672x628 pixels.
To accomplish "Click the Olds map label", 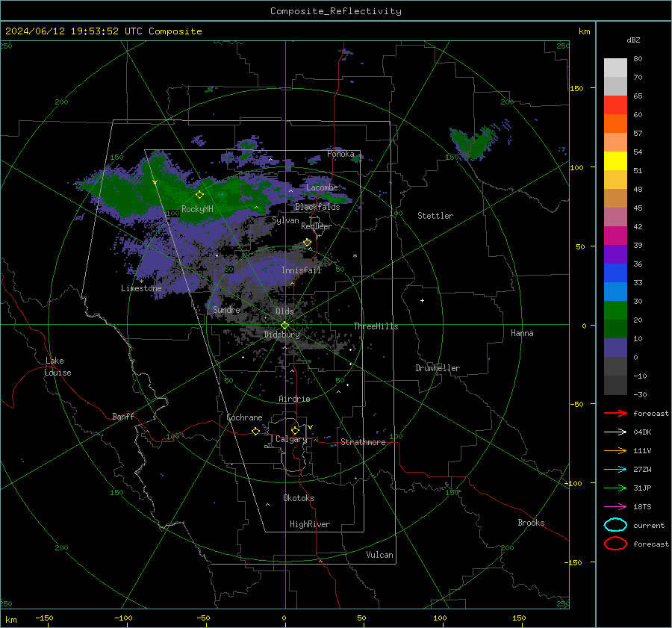I will pos(284,311).
